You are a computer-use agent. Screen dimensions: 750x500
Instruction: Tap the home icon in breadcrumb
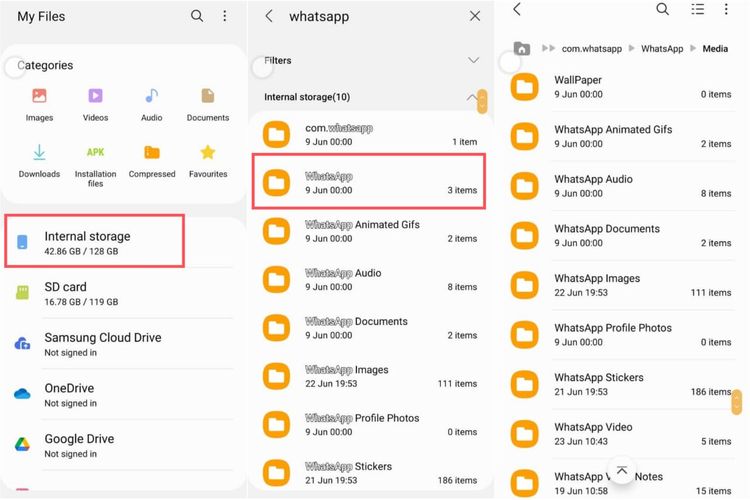522,48
